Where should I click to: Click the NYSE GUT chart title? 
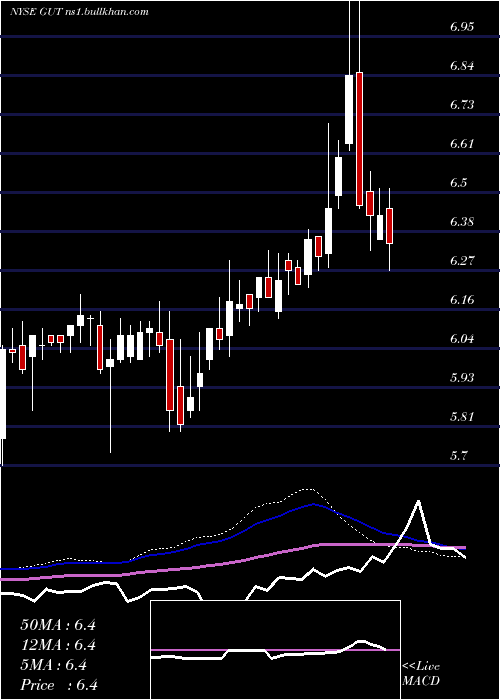click(x=79, y=12)
